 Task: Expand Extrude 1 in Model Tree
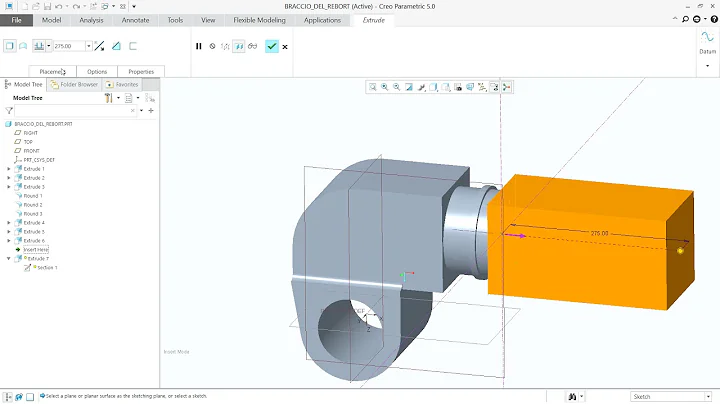[x=9, y=169]
